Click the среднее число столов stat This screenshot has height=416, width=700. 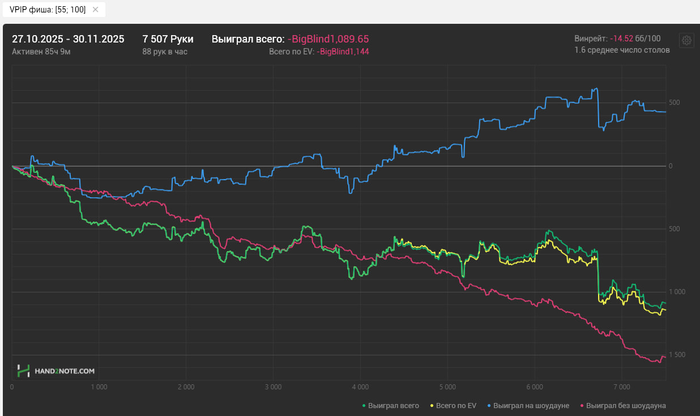click(x=620, y=50)
